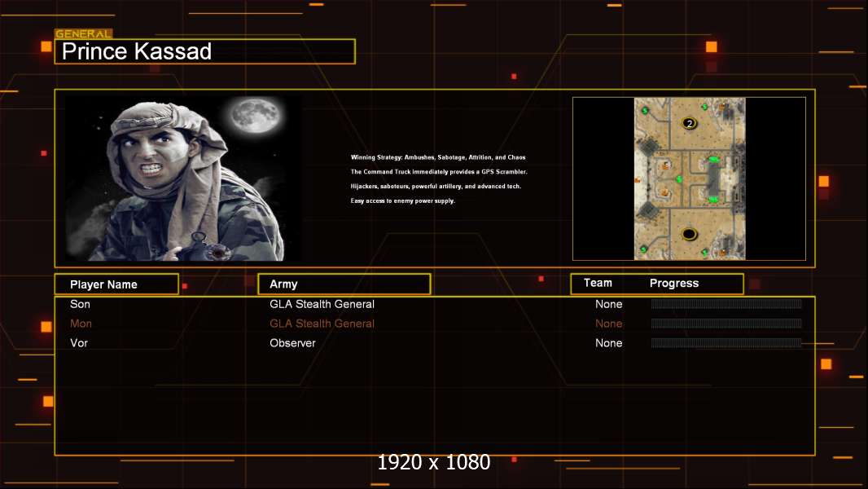The width and height of the screenshot is (868, 489).
Task: Click the green supply icon in map's bottom-left corner
Action: click(643, 249)
